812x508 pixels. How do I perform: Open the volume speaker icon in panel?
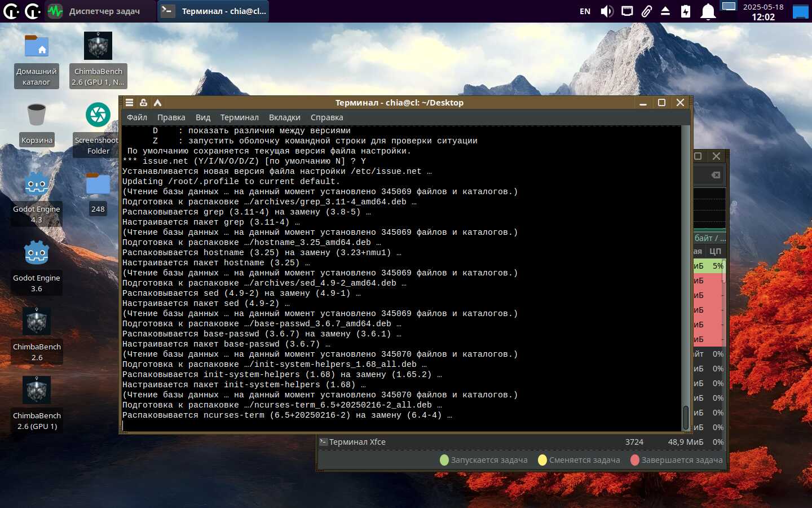click(x=607, y=11)
